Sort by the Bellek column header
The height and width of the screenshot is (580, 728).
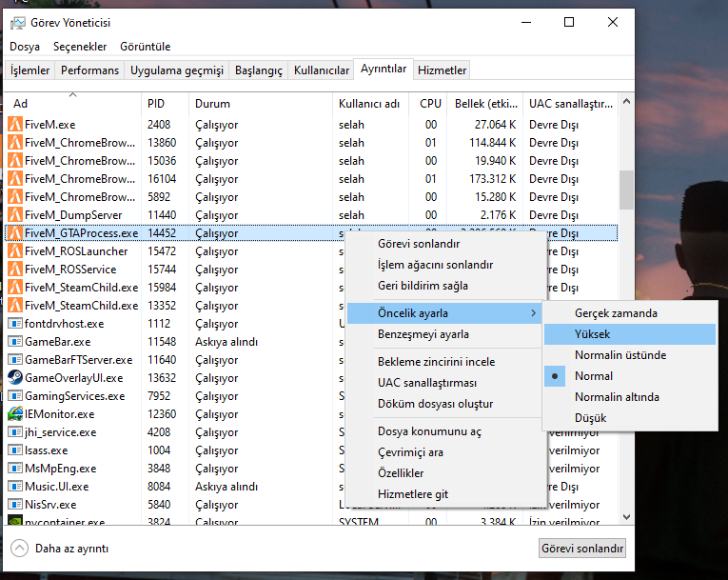(484, 104)
